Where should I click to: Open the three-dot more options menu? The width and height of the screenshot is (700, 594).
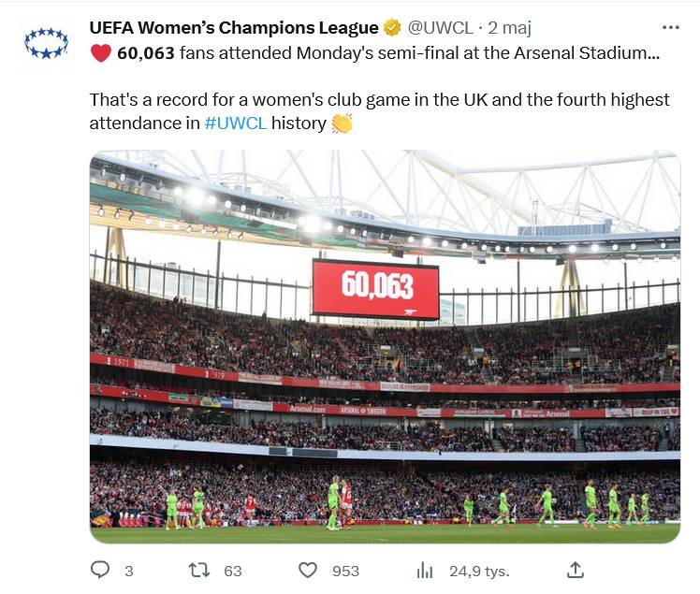coord(670,27)
